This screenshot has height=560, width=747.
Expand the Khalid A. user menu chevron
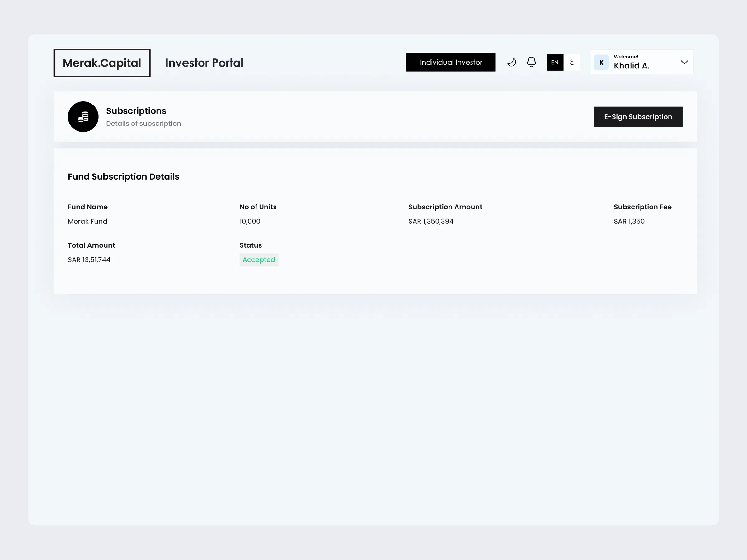[684, 62]
